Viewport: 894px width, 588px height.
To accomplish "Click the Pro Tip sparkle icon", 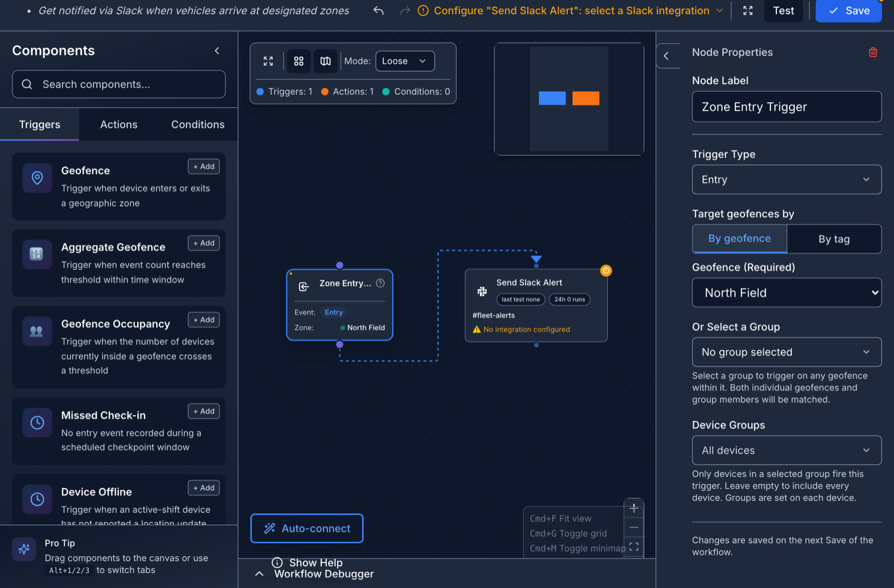I will [24, 549].
